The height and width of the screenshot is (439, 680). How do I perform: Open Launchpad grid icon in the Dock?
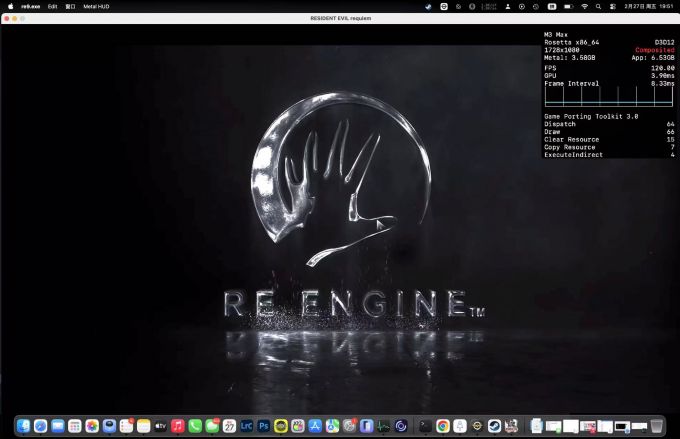pos(75,426)
